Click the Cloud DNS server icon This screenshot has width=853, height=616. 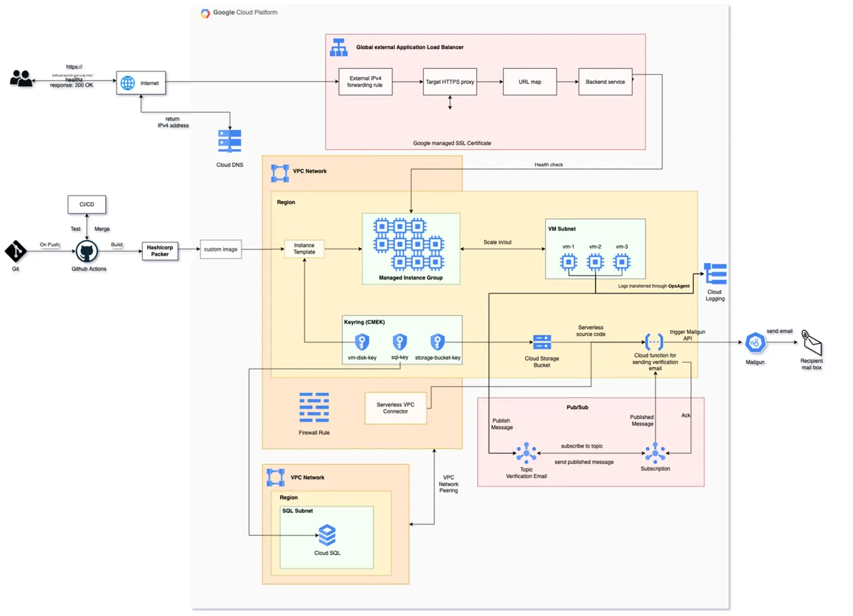tap(230, 141)
